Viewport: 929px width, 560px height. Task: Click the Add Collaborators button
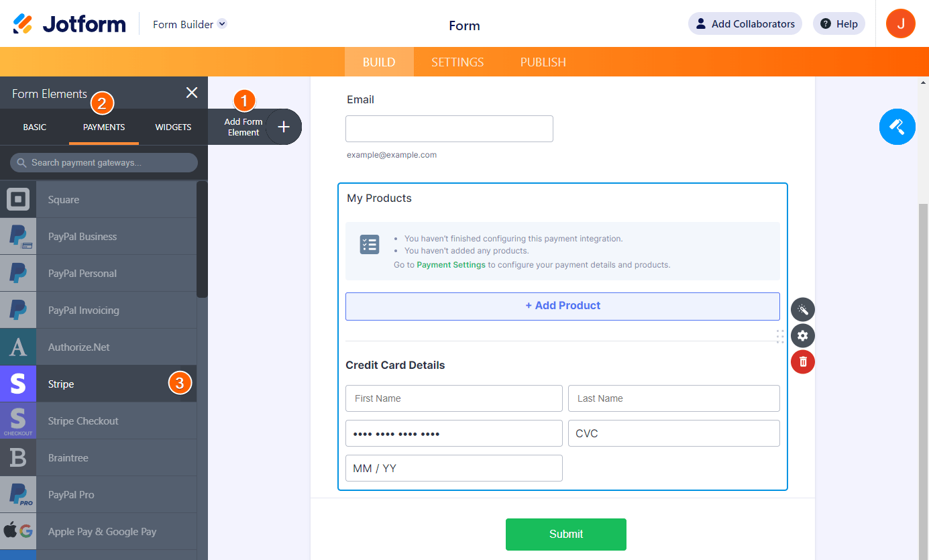tap(745, 24)
